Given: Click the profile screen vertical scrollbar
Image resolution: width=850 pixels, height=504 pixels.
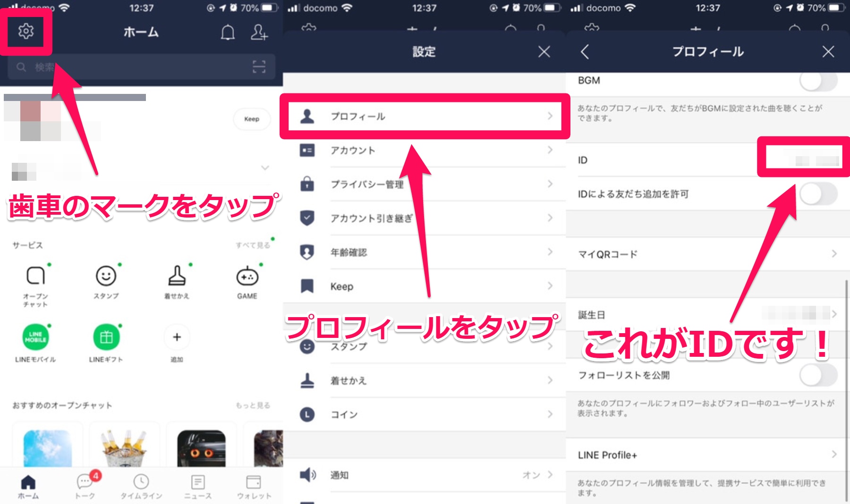Looking at the screenshot, I should point(846,392).
